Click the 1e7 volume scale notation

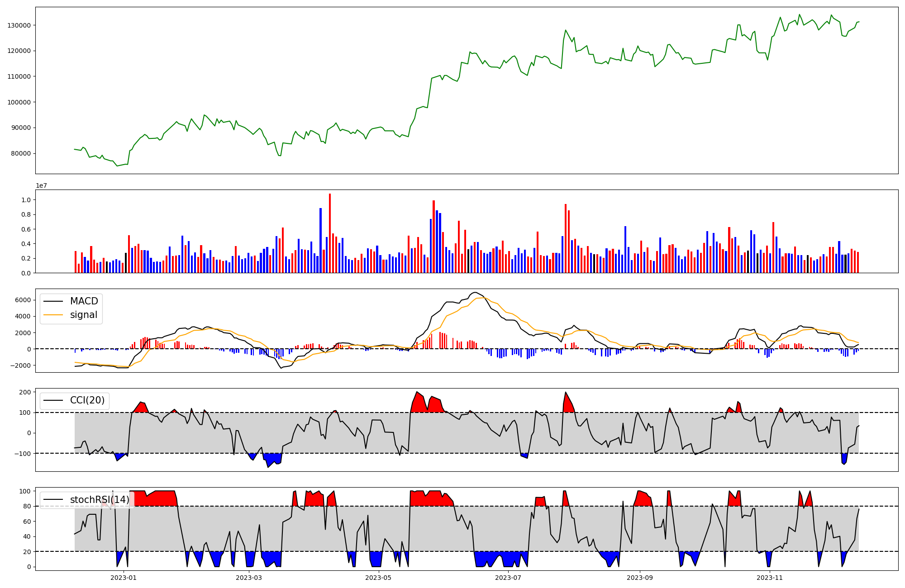[x=41, y=186]
